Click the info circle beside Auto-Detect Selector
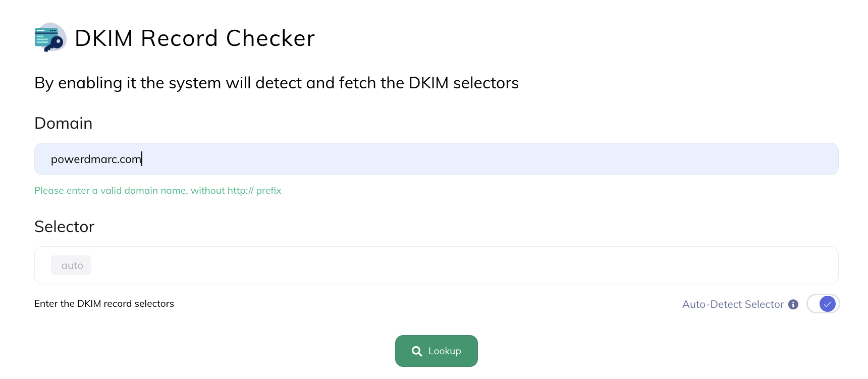The height and width of the screenshot is (379, 868). (x=794, y=304)
